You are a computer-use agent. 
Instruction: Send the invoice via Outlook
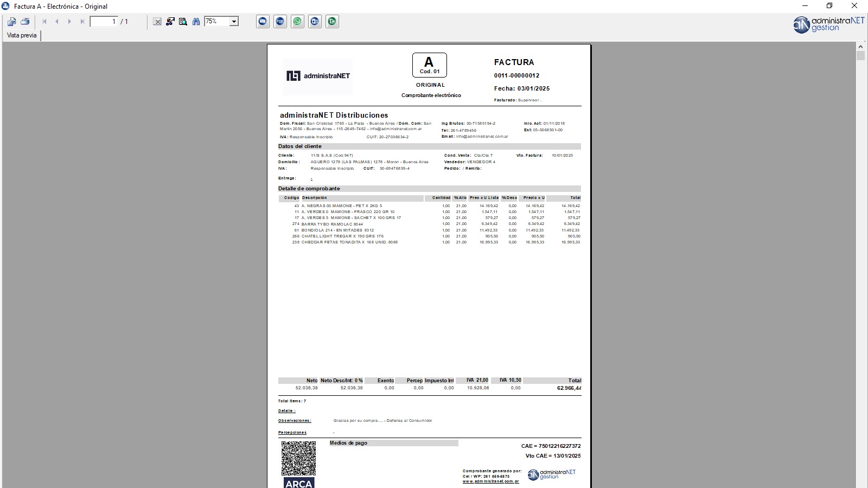click(315, 22)
